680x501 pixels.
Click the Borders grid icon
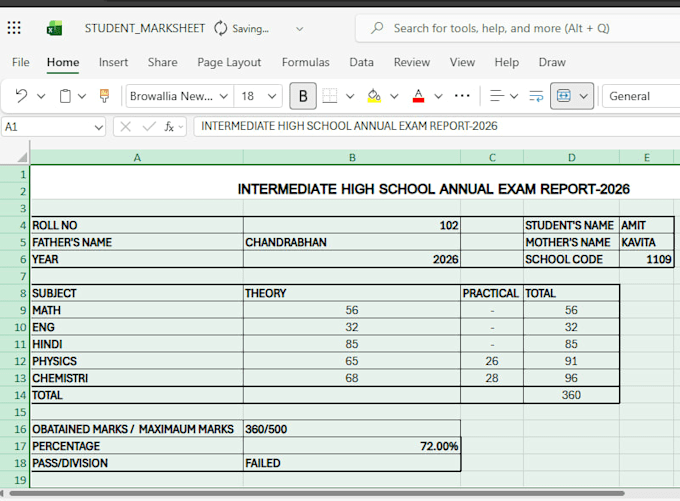coord(330,96)
